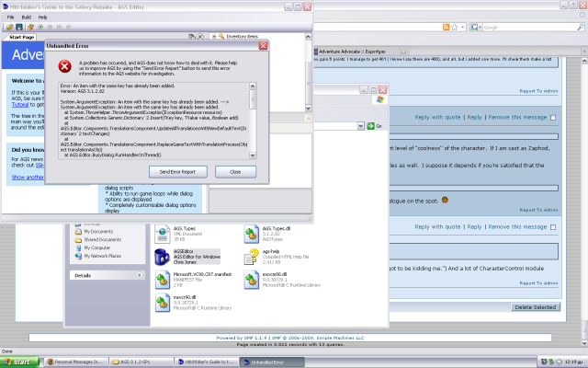Open the Explorer address bar dropdown
Viewport: 588px width, 368px height.
point(361,126)
